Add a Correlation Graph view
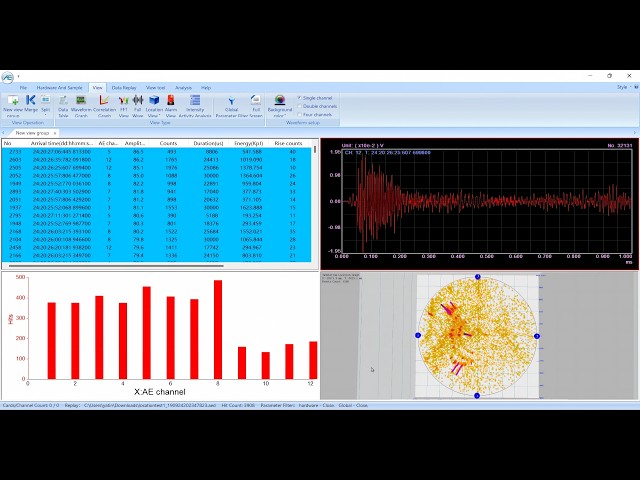The height and width of the screenshot is (480, 640). pyautogui.click(x=104, y=106)
